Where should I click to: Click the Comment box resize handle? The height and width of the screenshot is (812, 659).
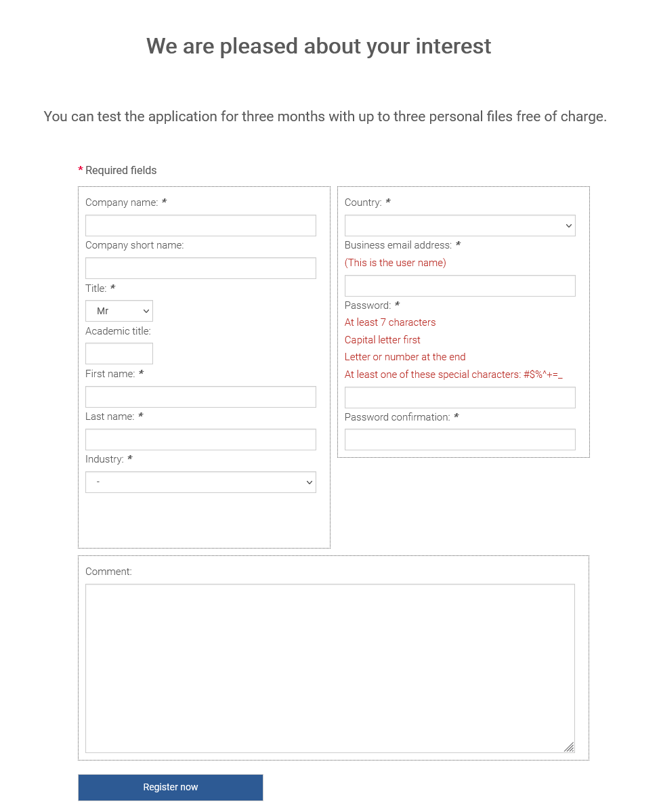click(x=570, y=747)
